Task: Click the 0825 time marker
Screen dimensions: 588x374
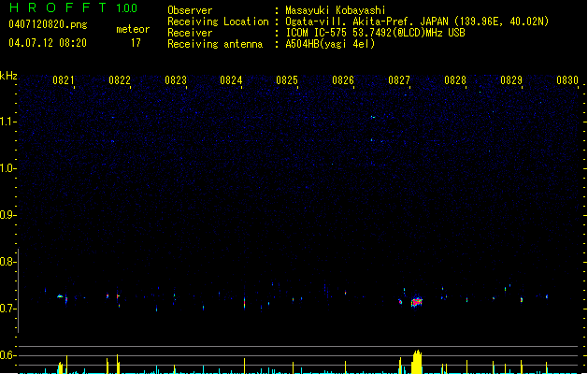Action: [287, 80]
